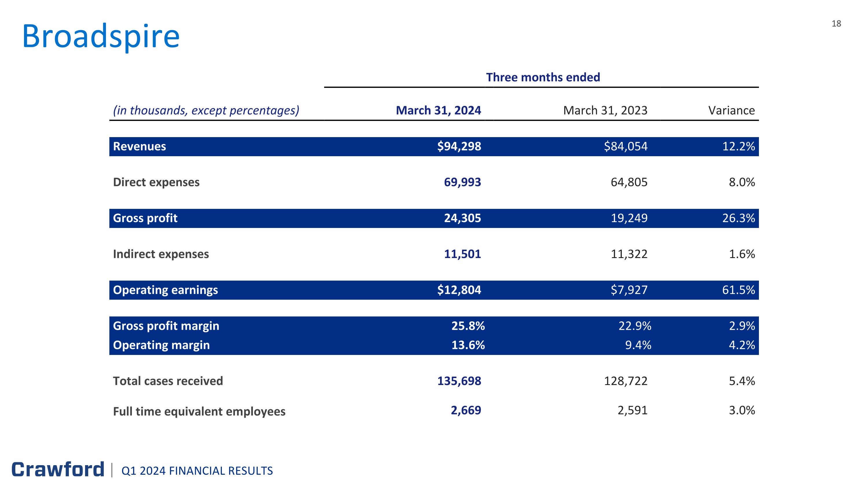This screenshot has height=488, width=868.
Task: Click the Q1 2024 Financial Results footer
Action: click(197, 470)
